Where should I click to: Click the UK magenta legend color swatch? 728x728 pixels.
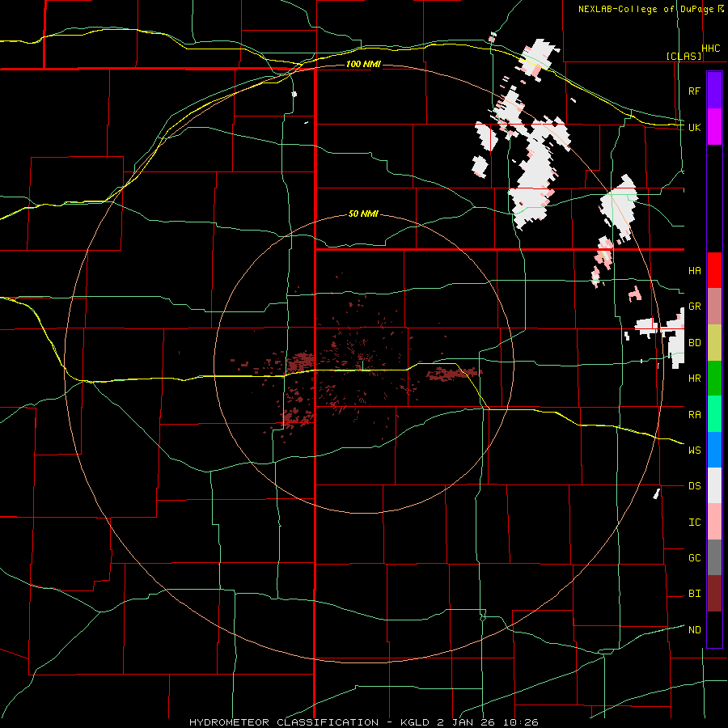[x=714, y=127]
